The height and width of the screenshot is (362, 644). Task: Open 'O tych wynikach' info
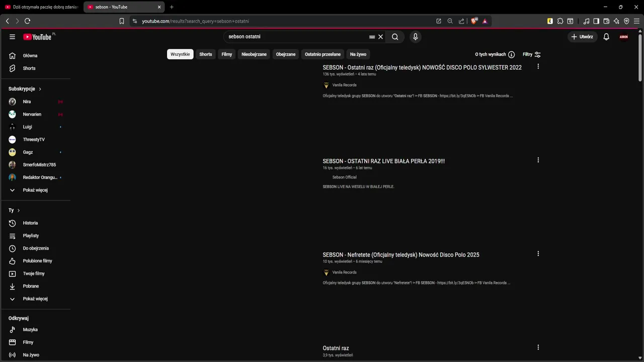coord(495,54)
